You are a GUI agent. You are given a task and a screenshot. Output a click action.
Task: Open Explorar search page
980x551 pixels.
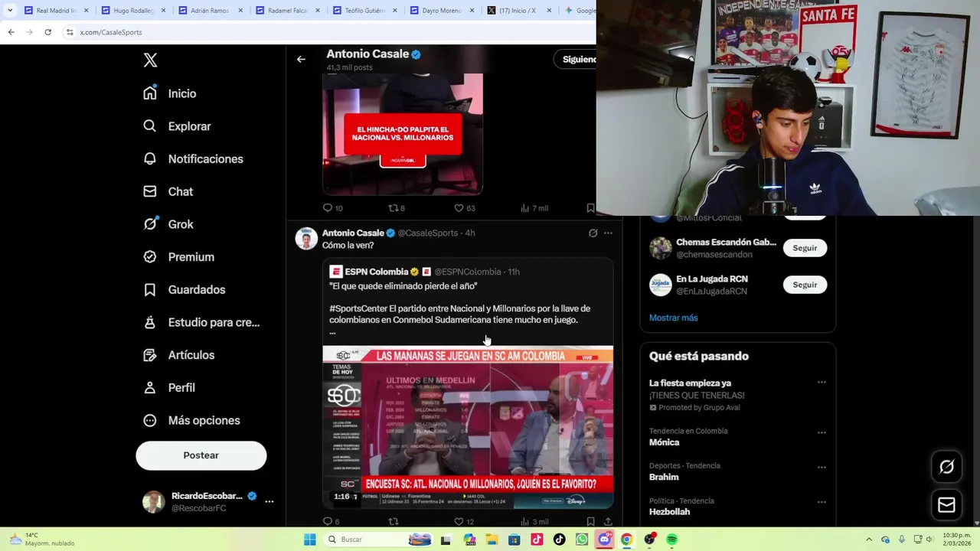pos(177,126)
